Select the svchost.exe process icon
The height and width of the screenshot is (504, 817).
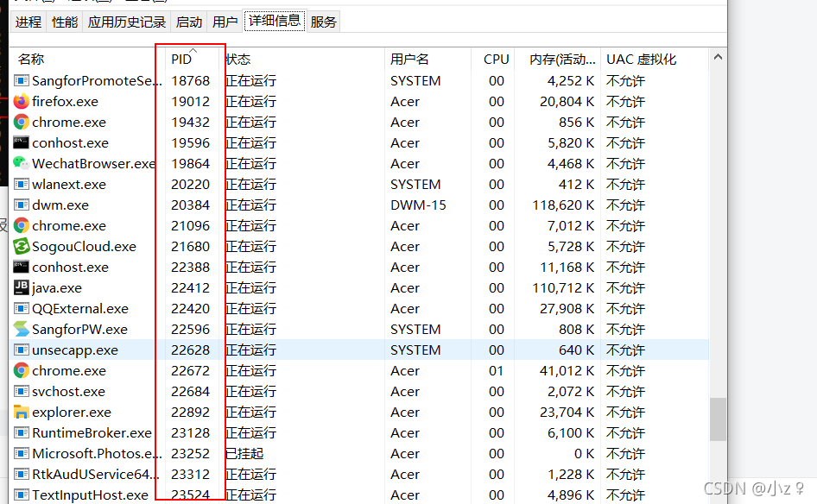click(23, 391)
